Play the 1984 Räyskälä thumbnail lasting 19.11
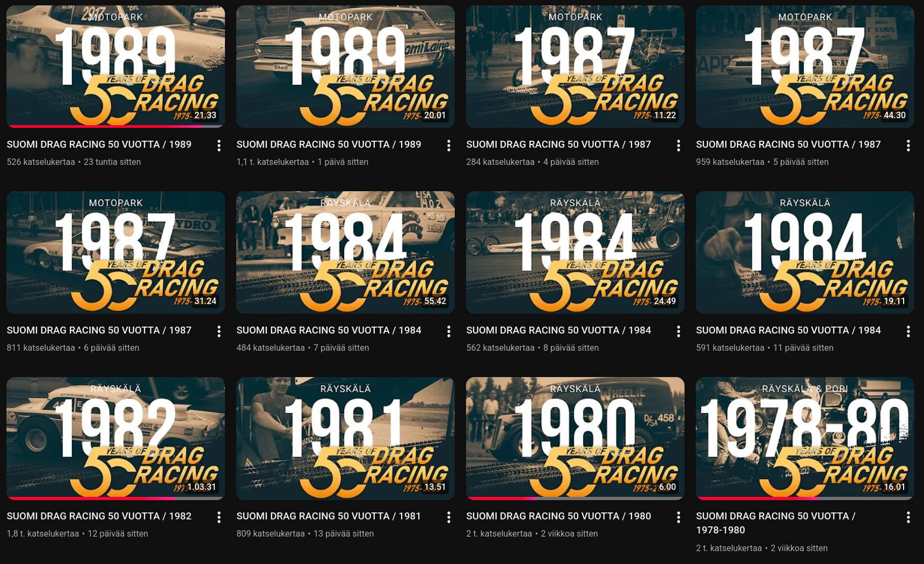 coord(804,252)
